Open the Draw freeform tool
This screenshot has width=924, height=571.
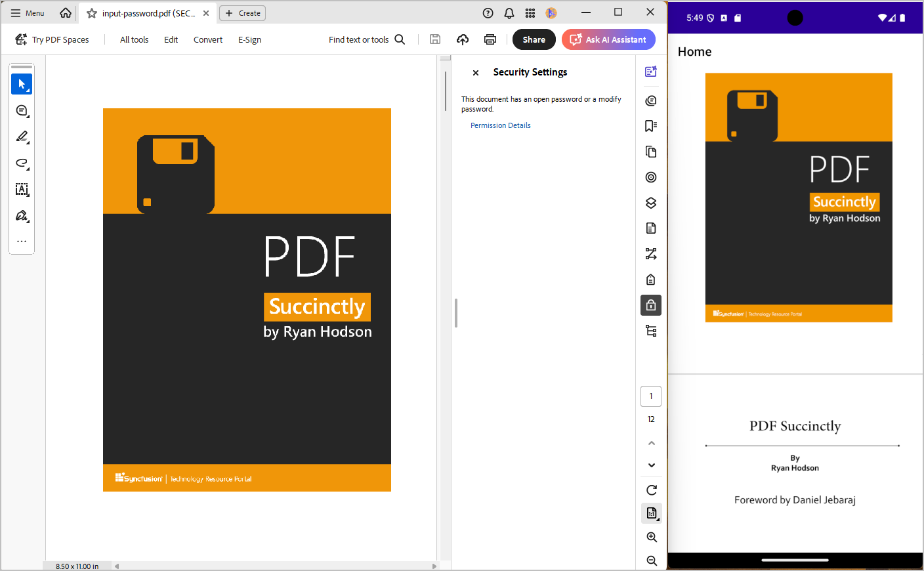coord(22,163)
